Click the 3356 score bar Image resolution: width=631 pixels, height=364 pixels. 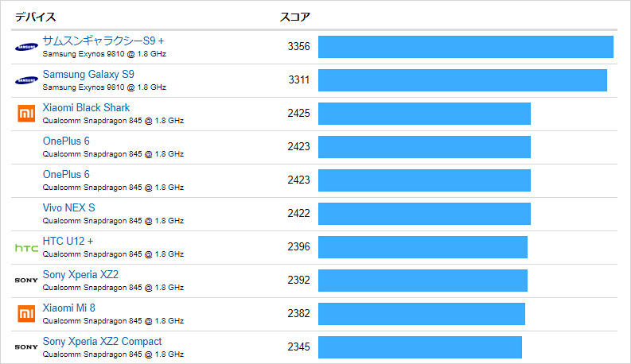pyautogui.click(x=465, y=47)
